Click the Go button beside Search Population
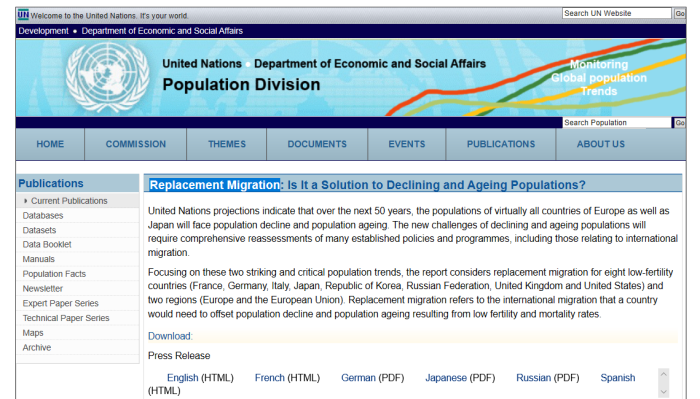Image resolution: width=700 pixels, height=399 pixels. pyautogui.click(x=679, y=122)
